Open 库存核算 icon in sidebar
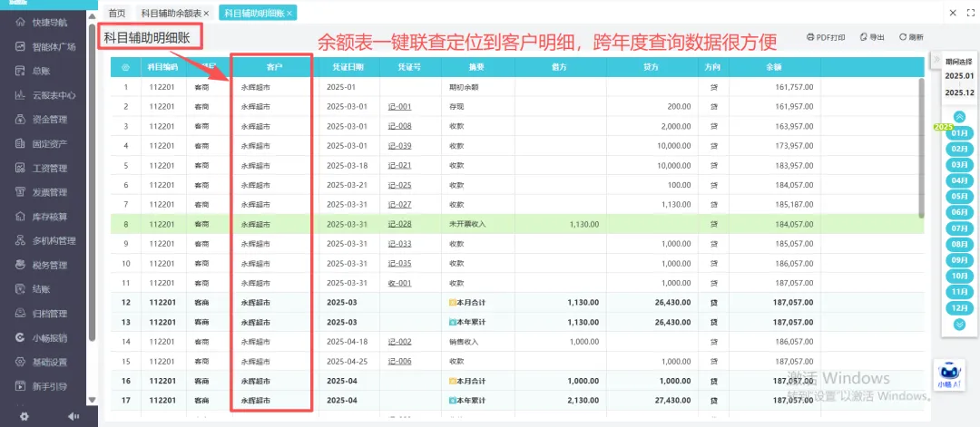The width and height of the screenshot is (980, 427). pyautogui.click(x=21, y=217)
